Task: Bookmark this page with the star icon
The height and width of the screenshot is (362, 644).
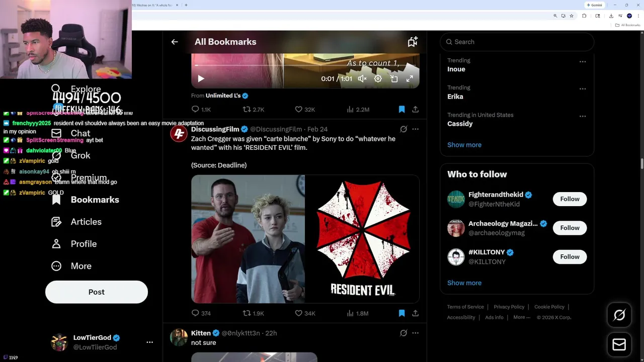Action: [572, 16]
